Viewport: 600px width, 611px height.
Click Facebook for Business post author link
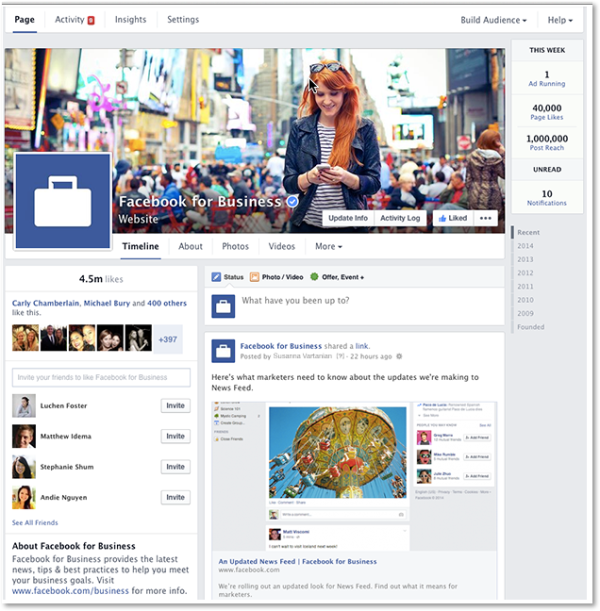pos(281,346)
